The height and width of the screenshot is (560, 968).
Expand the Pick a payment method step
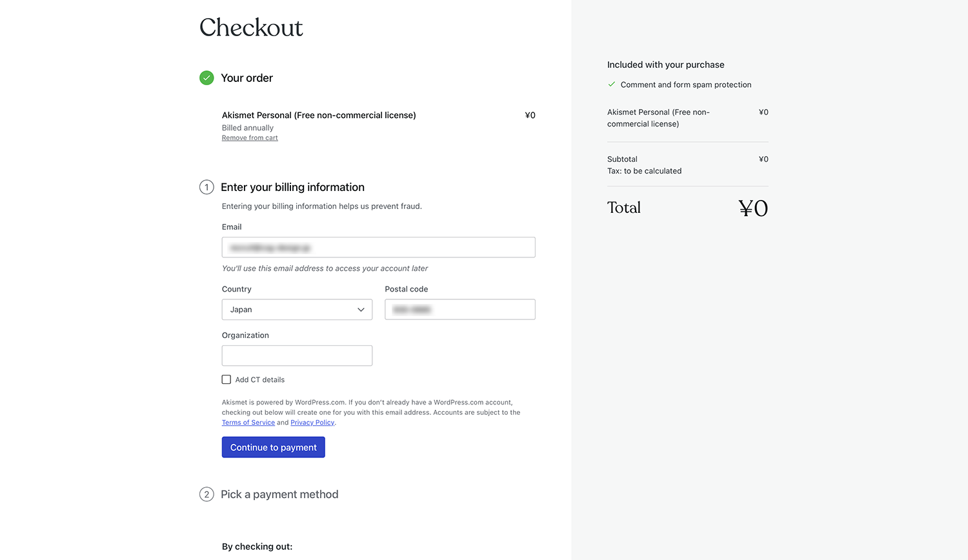pos(279,495)
